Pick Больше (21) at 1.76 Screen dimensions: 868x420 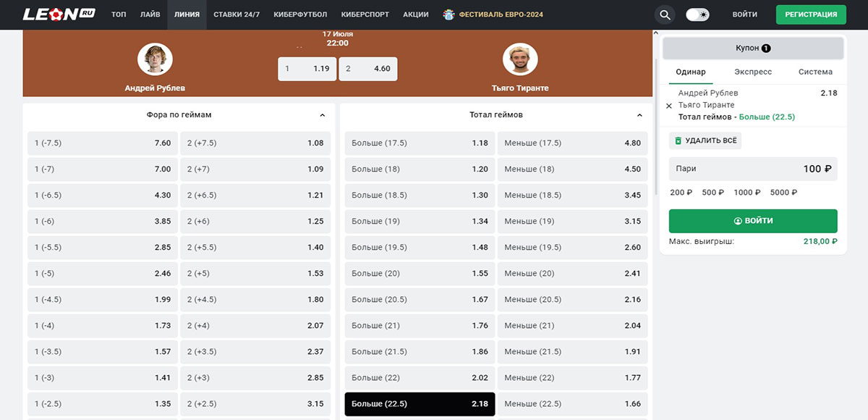point(420,326)
